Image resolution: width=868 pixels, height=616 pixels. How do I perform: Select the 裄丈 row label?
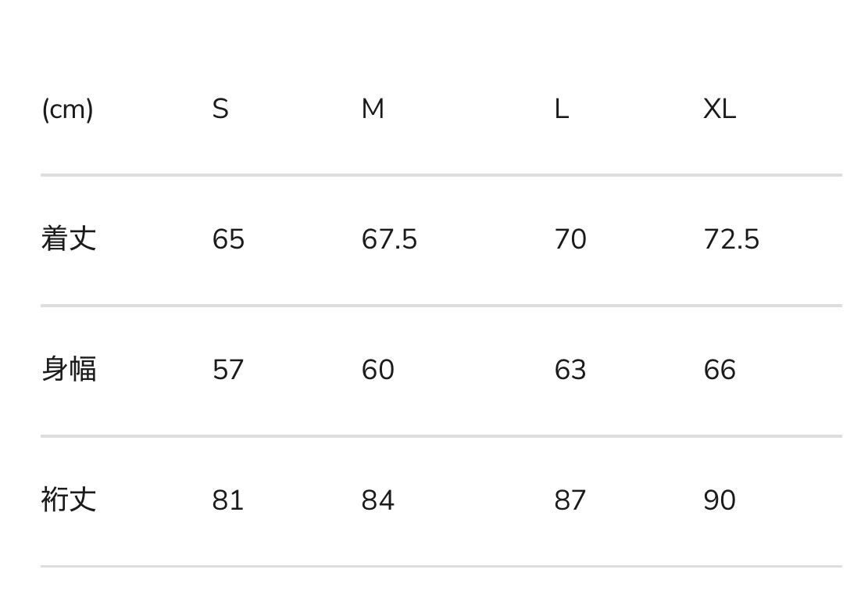point(69,500)
